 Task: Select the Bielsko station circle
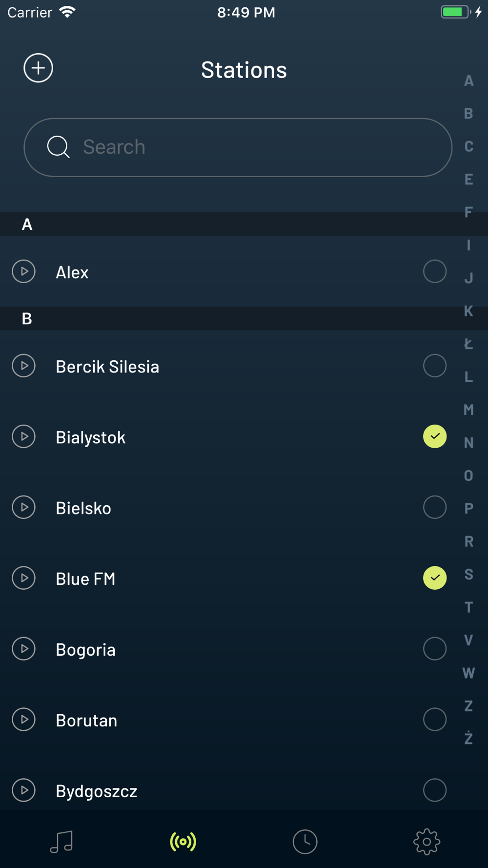(x=435, y=507)
